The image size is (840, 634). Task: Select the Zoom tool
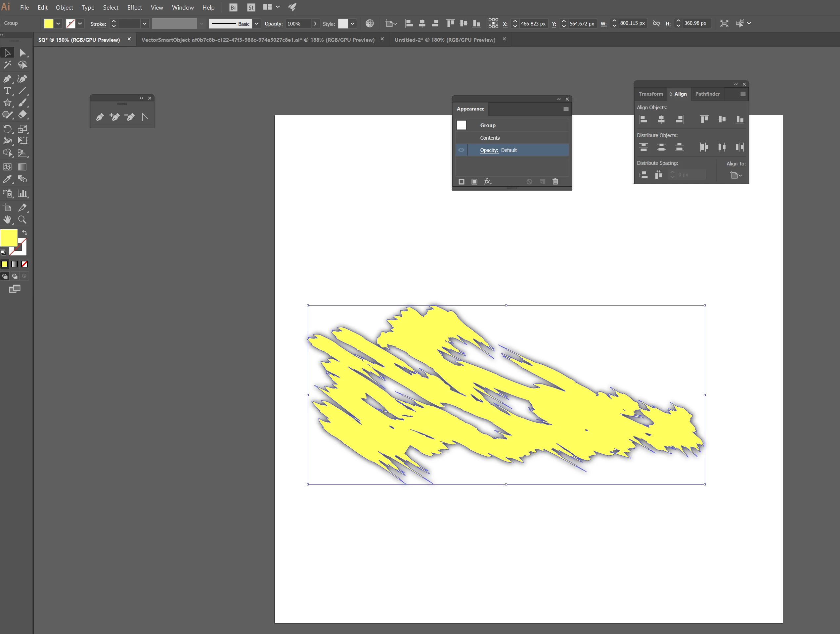[x=22, y=220]
